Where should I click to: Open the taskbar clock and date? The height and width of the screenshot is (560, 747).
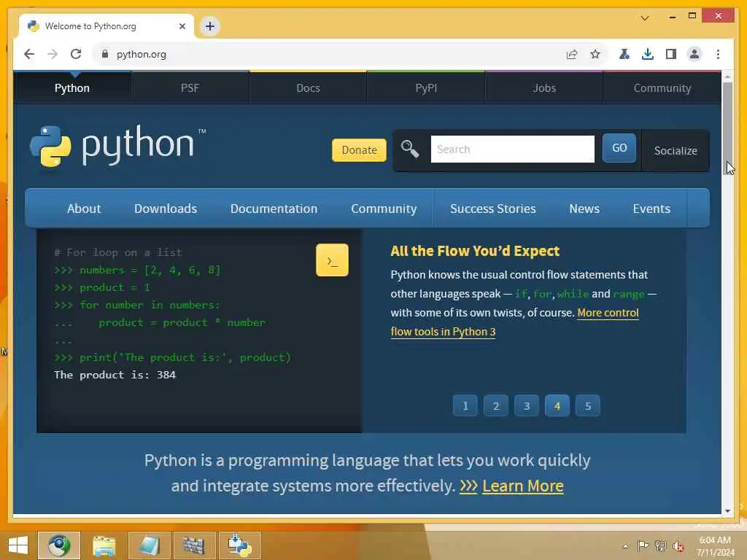(x=715, y=546)
